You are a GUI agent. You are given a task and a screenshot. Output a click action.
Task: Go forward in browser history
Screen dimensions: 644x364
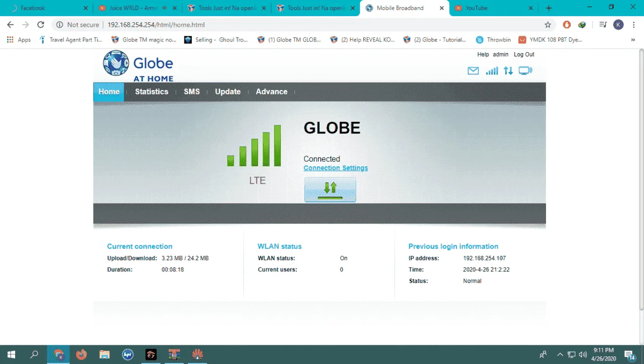point(26,25)
